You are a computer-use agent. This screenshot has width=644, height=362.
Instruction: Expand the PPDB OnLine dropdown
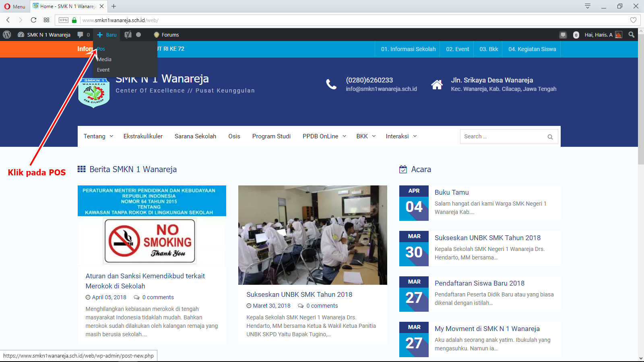324,136
